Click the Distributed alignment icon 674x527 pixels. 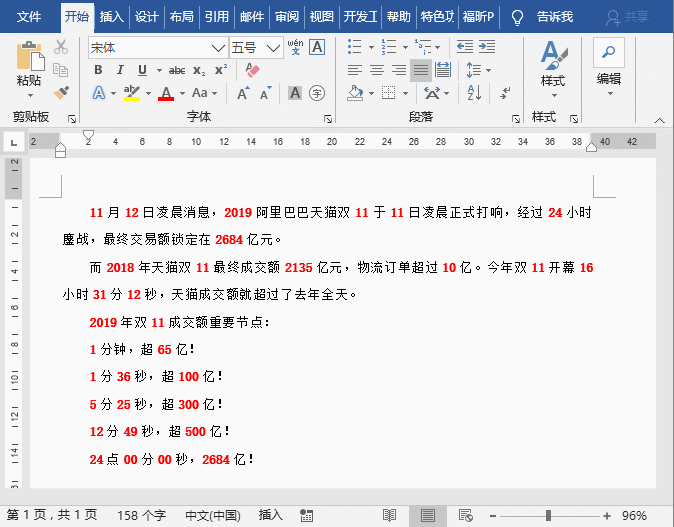443,70
